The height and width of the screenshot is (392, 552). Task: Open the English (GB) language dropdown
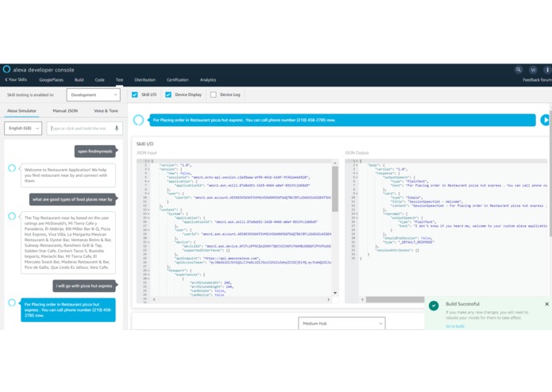point(23,129)
